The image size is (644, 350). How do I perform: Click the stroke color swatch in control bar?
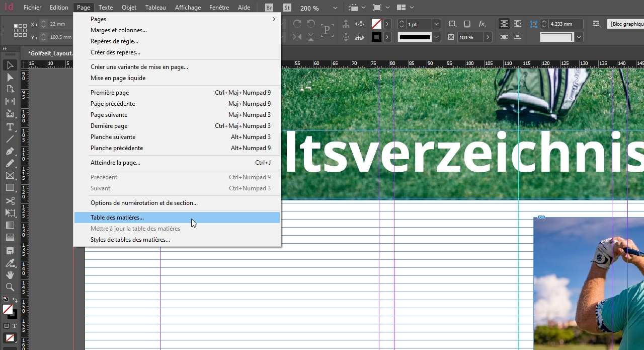tap(376, 37)
